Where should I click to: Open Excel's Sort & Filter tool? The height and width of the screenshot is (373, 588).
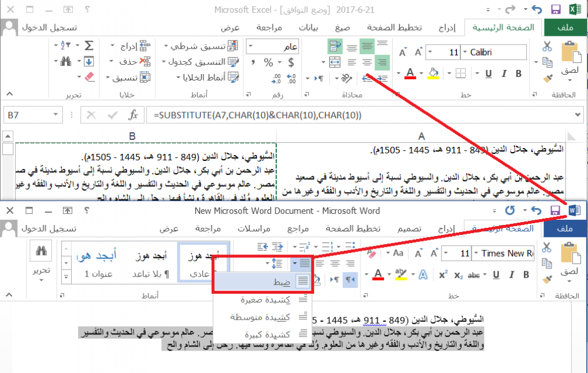[x=65, y=45]
